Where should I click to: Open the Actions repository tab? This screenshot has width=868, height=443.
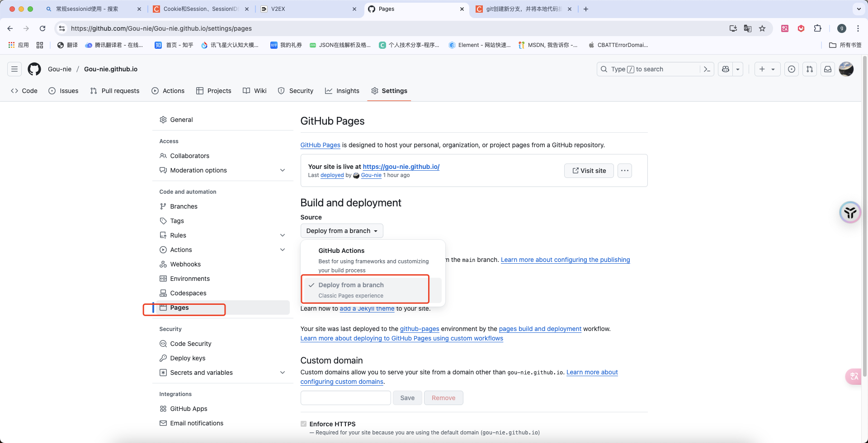click(168, 91)
